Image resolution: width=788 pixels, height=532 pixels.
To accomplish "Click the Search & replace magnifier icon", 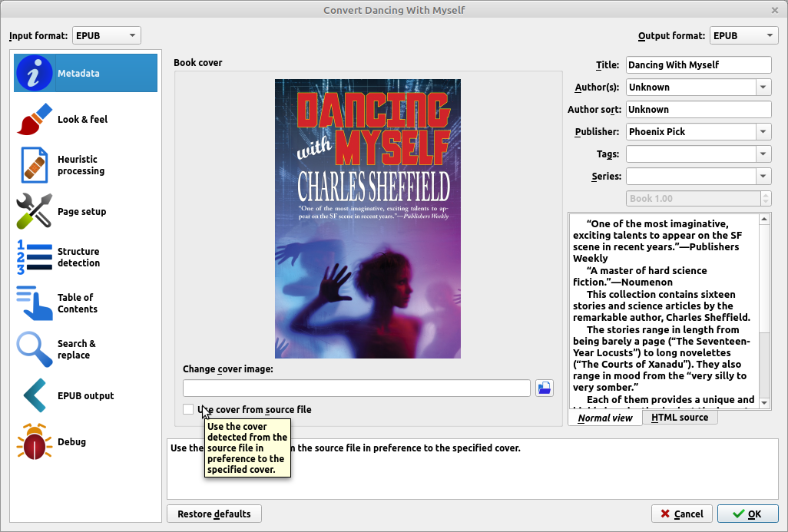I will tap(34, 349).
